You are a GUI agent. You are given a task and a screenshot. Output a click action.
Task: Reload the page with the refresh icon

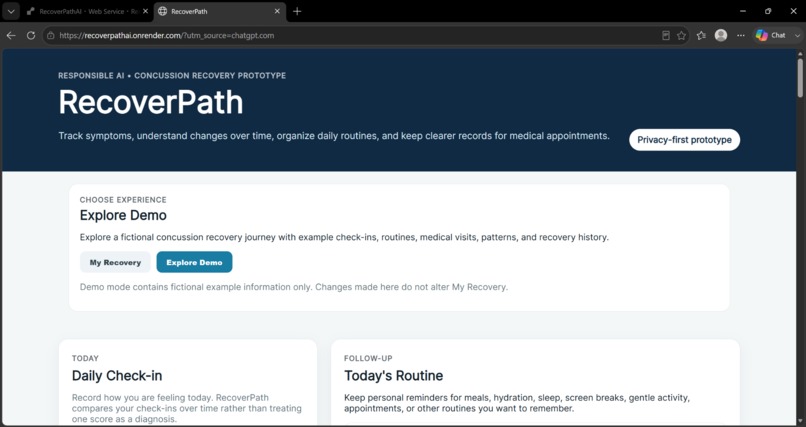[31, 35]
